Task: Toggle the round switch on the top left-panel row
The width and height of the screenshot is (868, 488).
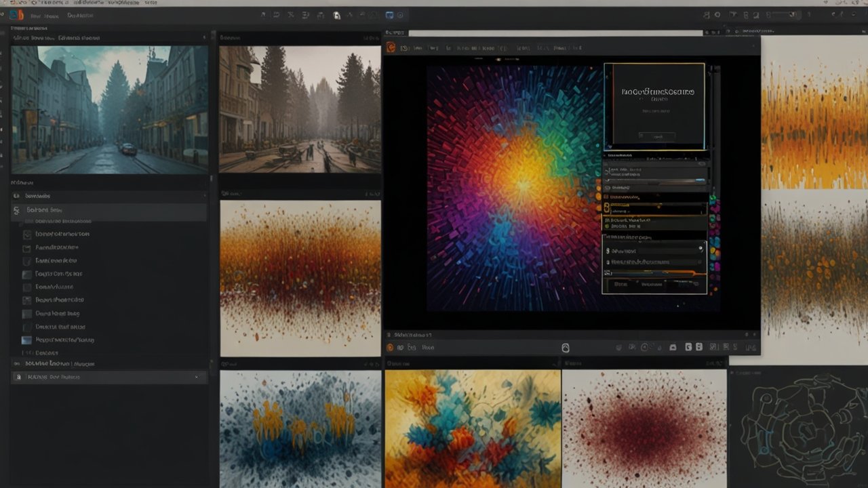Action: [16, 196]
